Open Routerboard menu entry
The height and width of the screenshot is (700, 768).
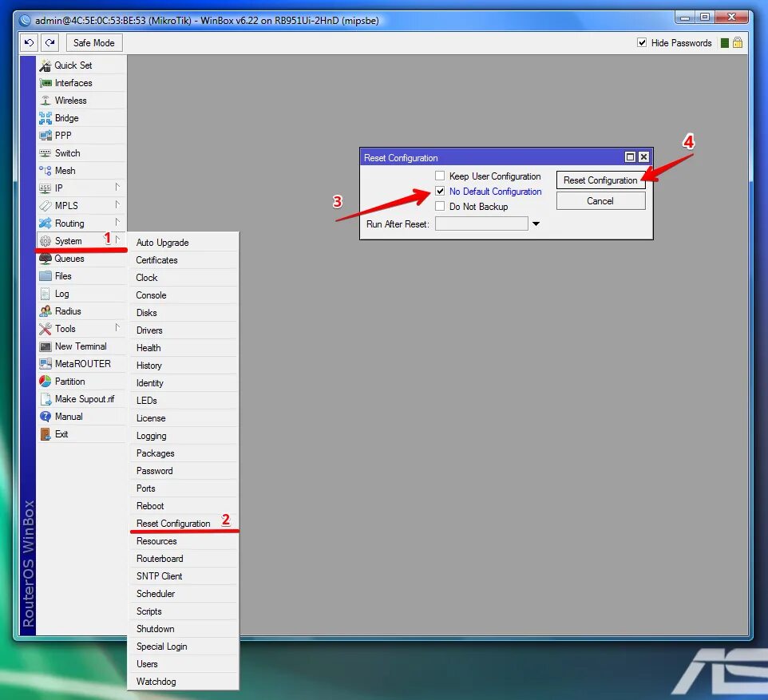(183, 559)
